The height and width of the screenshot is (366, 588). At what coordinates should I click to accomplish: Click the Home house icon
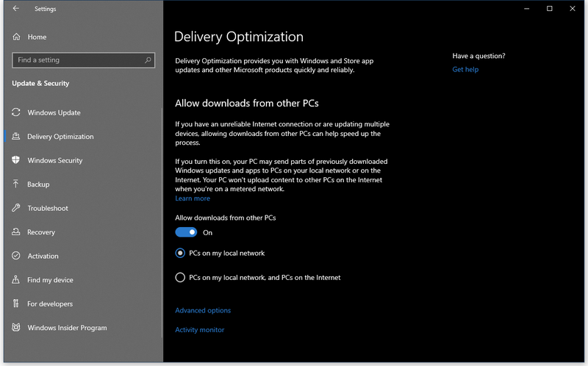point(16,37)
